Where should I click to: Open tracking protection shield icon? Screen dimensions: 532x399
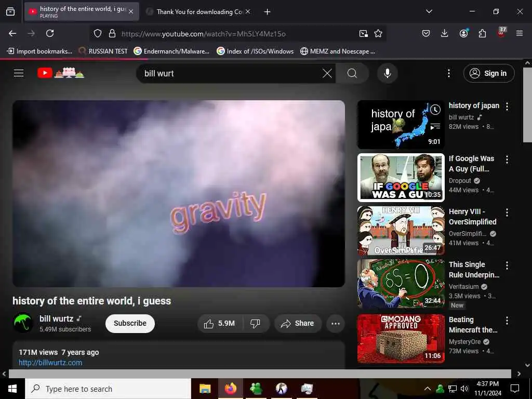click(x=98, y=33)
